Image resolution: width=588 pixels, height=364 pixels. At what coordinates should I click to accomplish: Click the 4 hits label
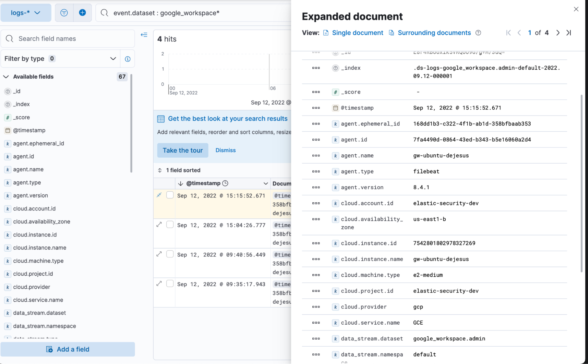coord(167,39)
